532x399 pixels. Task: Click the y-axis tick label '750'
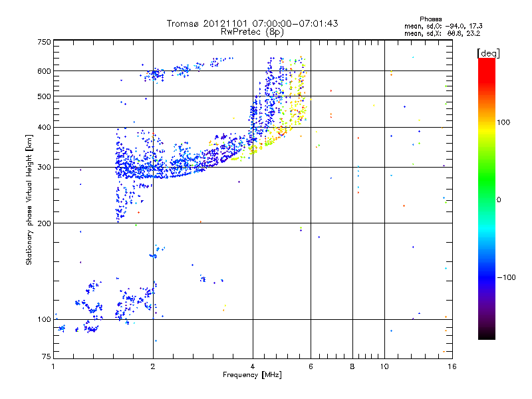pos(44,42)
